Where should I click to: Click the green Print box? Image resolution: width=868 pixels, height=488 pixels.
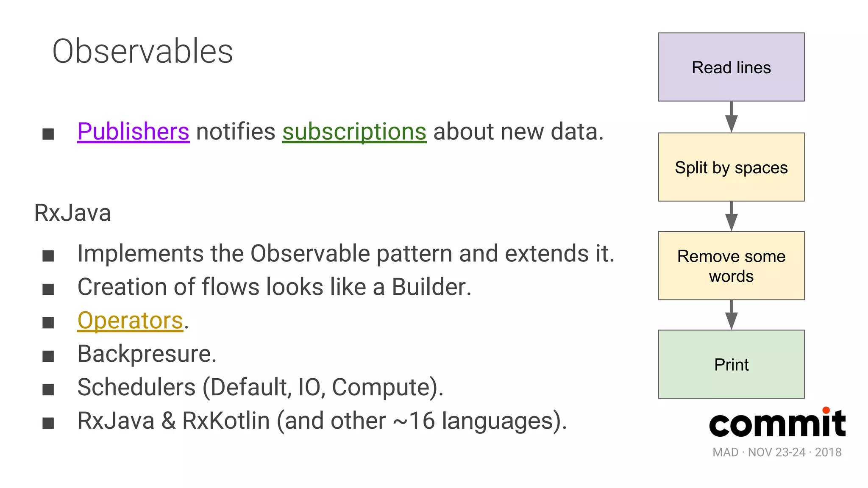point(731,364)
